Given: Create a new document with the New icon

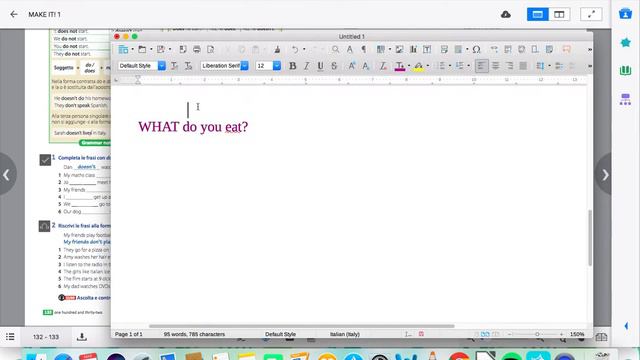Looking at the screenshot, I should [x=123, y=49].
